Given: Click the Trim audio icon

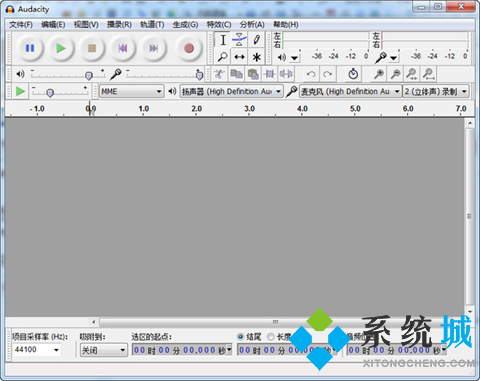Looking at the screenshot, I should click(x=270, y=74).
